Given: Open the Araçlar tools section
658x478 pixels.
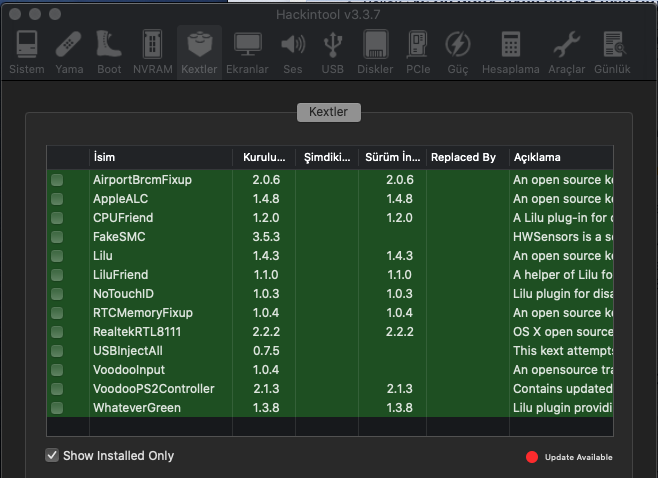Looking at the screenshot, I should pyautogui.click(x=566, y=52).
